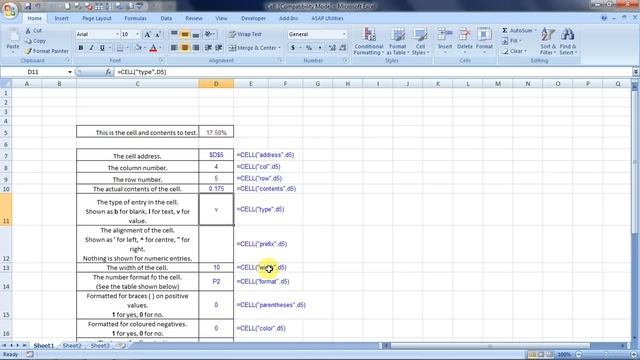Select the Sheet3 worksheet tab
The height and width of the screenshot is (360, 640).
(x=100, y=346)
